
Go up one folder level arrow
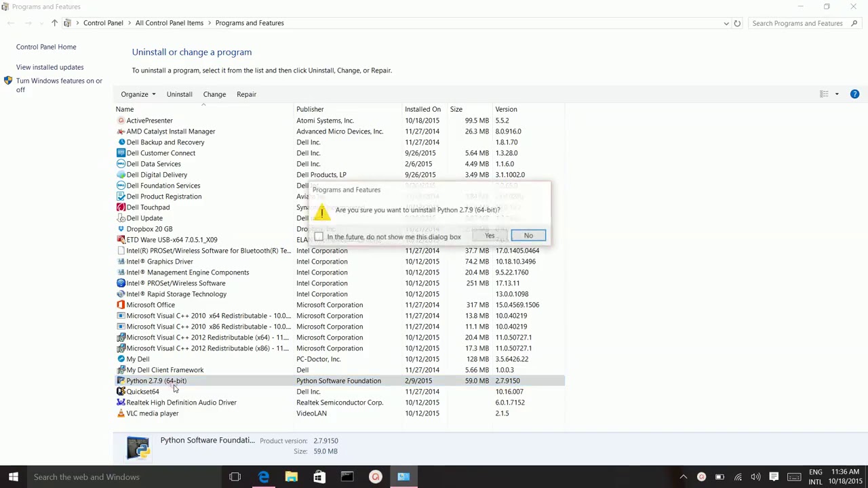click(54, 23)
